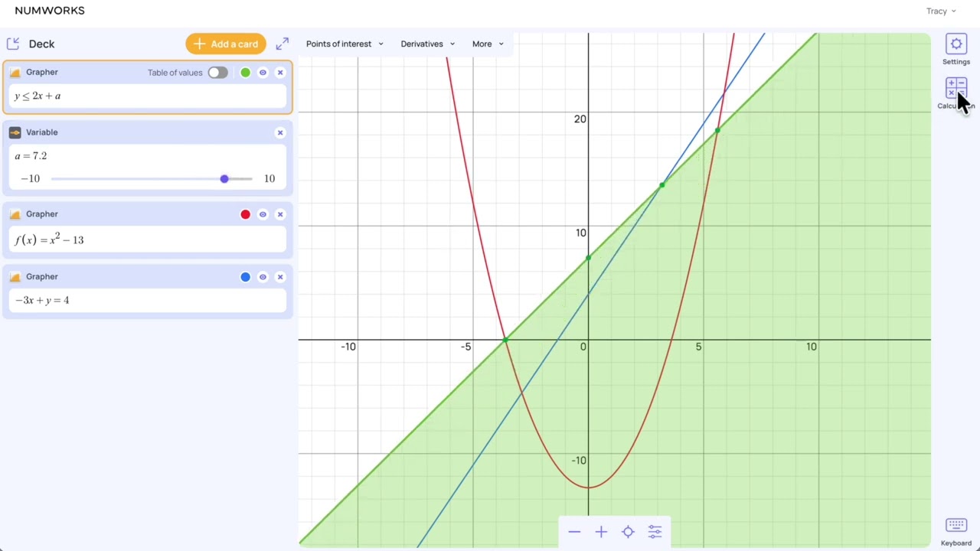Viewport: 980px width, 551px height.
Task: Click the NumWorks logo
Action: 50,11
